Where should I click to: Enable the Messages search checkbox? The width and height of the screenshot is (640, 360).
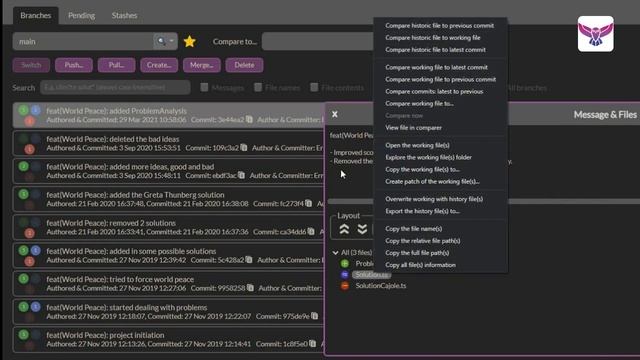point(204,87)
